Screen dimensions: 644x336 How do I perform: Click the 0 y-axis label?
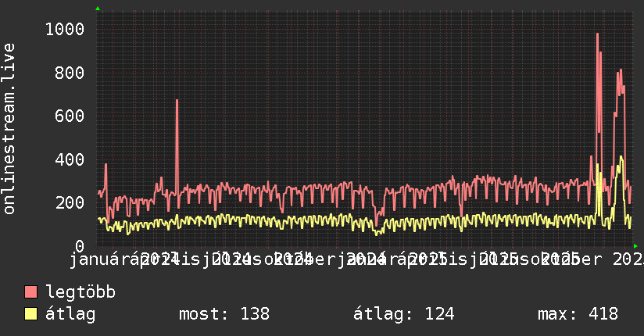click(80, 246)
